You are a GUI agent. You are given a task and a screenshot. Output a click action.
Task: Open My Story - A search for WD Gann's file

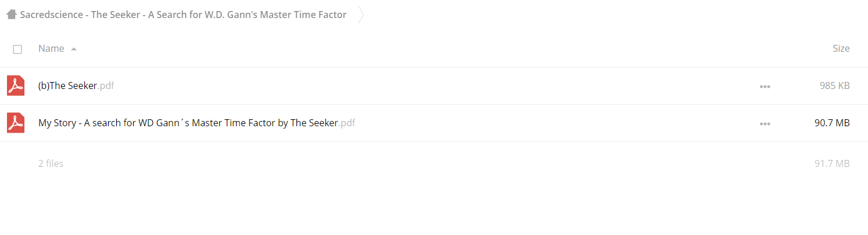197,123
